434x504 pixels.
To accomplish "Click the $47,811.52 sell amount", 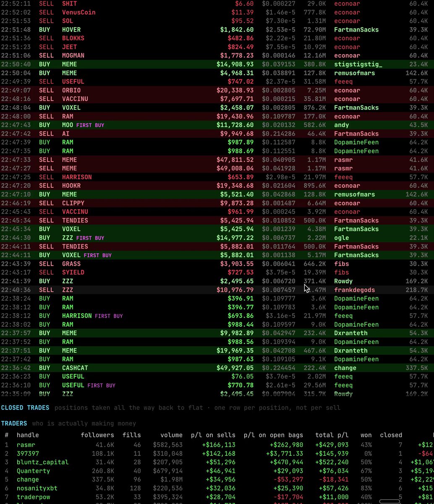I will click(235, 160).
